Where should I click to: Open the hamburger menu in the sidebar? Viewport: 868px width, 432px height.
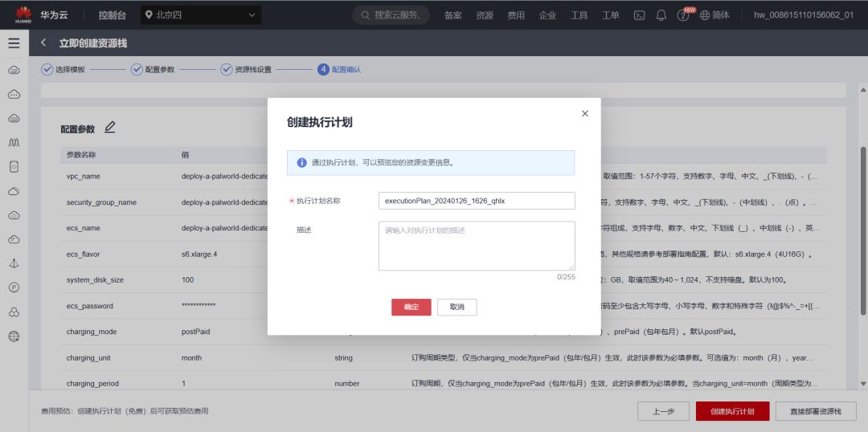tap(14, 43)
